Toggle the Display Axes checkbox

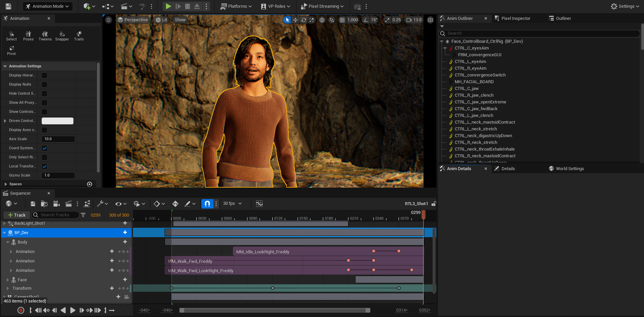[44, 130]
